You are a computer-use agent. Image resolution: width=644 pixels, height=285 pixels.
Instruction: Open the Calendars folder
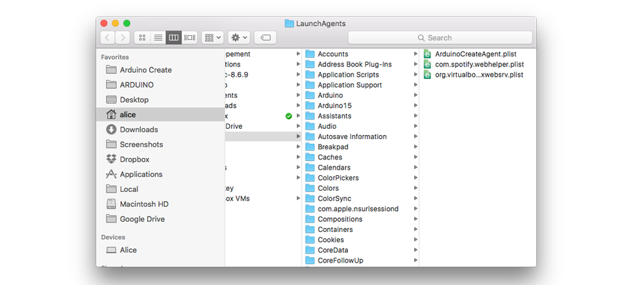(x=361, y=168)
